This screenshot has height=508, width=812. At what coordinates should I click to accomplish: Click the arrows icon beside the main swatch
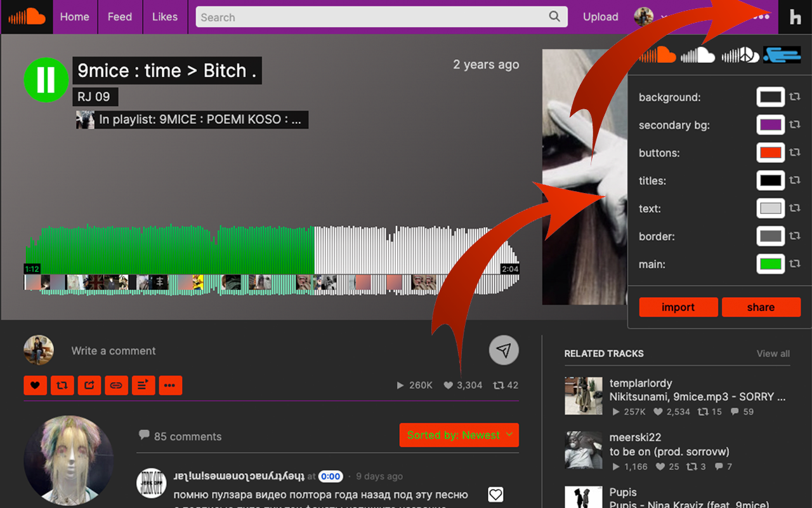pyautogui.click(x=795, y=264)
